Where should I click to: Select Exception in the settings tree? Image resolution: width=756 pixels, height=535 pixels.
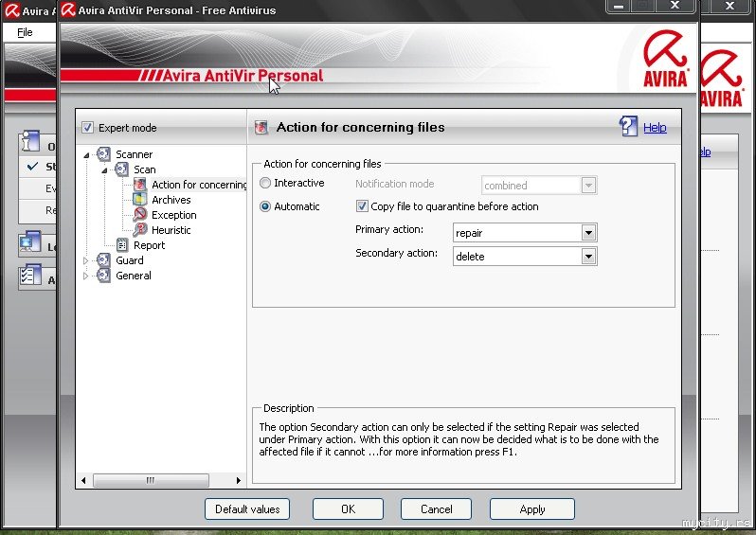click(174, 215)
